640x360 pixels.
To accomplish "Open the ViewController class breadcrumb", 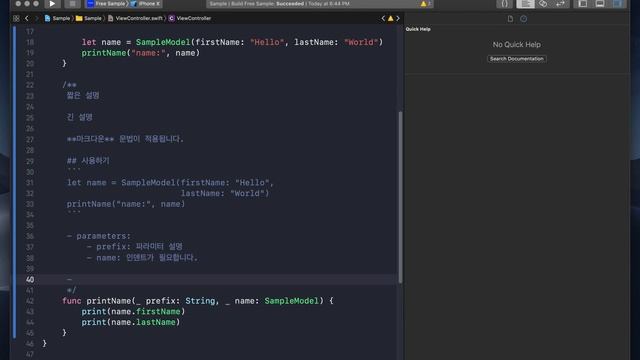I will [190, 18].
